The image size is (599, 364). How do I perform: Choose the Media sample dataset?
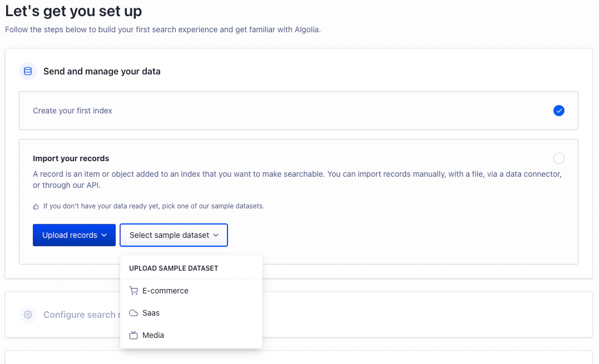(191, 336)
